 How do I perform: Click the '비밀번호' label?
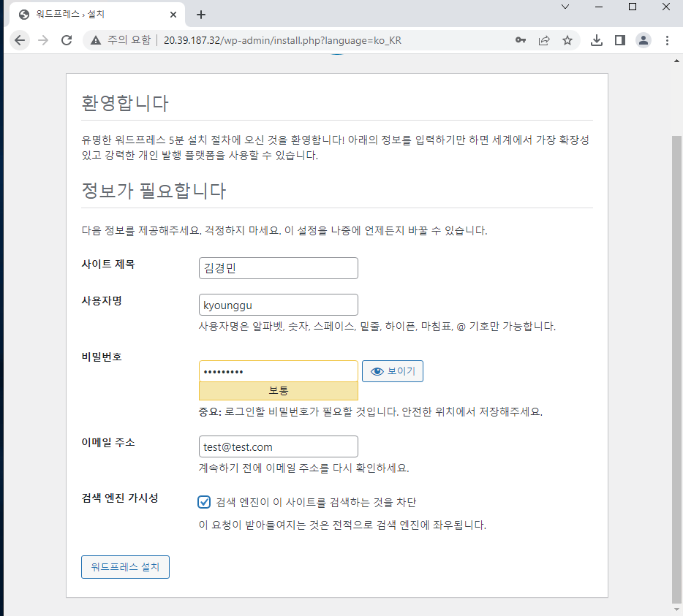(102, 357)
